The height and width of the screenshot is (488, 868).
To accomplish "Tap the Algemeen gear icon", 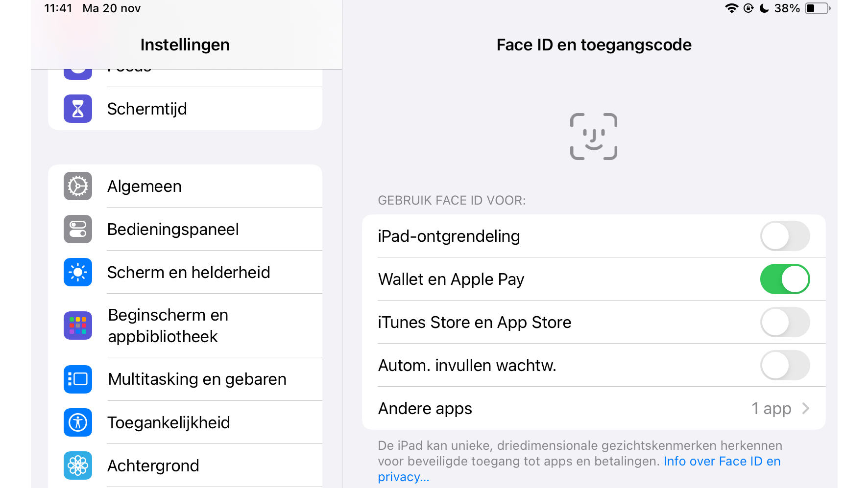I will (x=78, y=186).
